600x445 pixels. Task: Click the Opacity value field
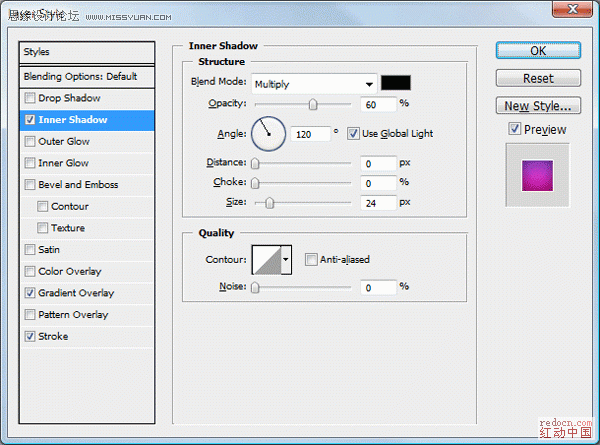coord(378,104)
